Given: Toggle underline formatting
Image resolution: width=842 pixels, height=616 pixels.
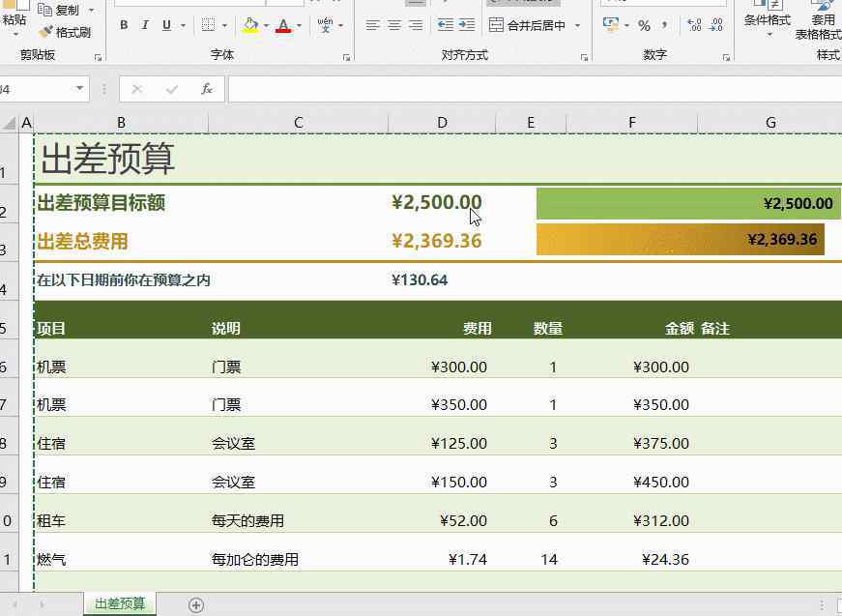Looking at the screenshot, I should point(166,25).
